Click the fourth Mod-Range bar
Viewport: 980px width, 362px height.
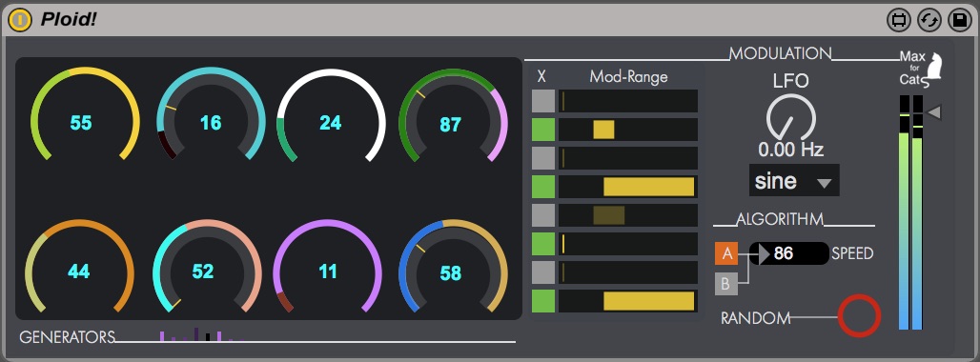(x=627, y=187)
